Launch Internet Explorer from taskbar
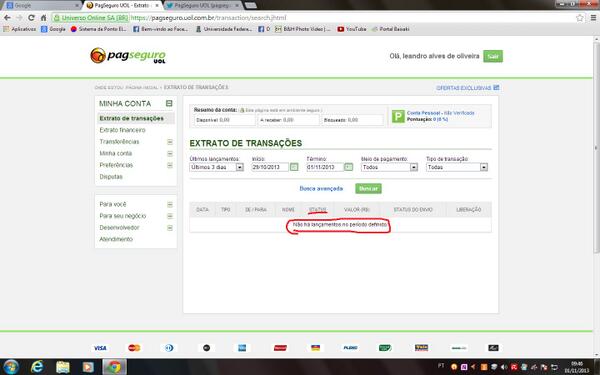 tap(37, 367)
